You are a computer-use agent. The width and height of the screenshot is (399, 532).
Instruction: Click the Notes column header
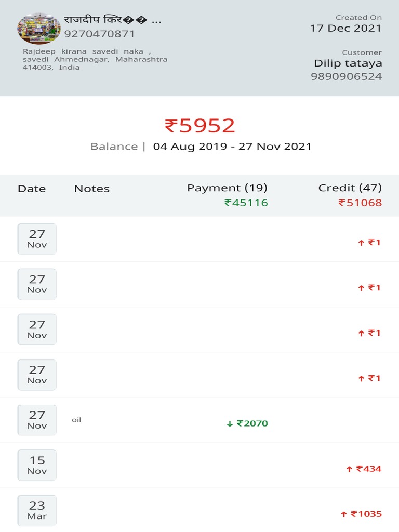[x=92, y=189]
